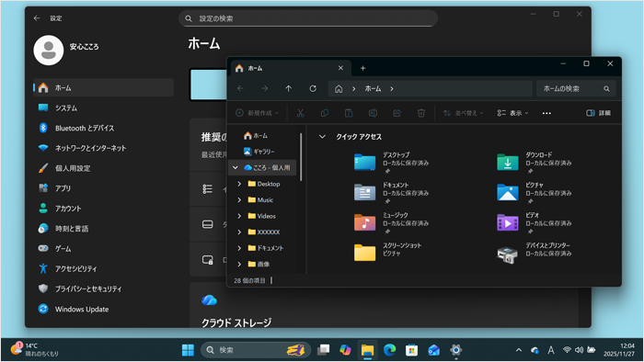This screenshot has height=362, width=644.
Task: Click the home icon in address bar
Action: pyautogui.click(x=339, y=89)
